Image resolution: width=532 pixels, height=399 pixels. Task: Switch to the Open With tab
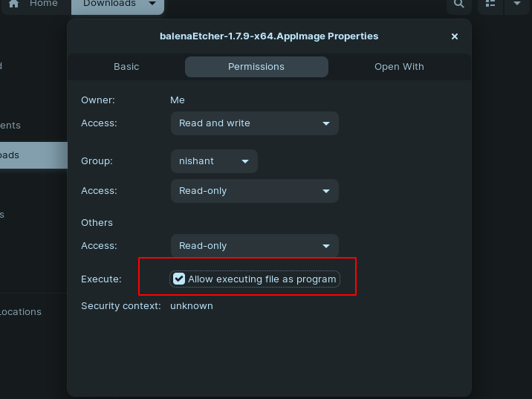click(x=399, y=67)
